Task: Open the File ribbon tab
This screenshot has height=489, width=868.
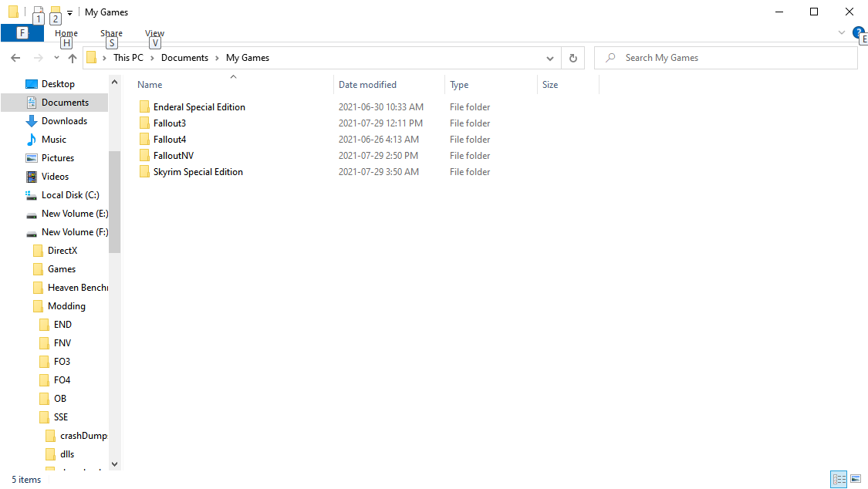Action: tap(22, 33)
